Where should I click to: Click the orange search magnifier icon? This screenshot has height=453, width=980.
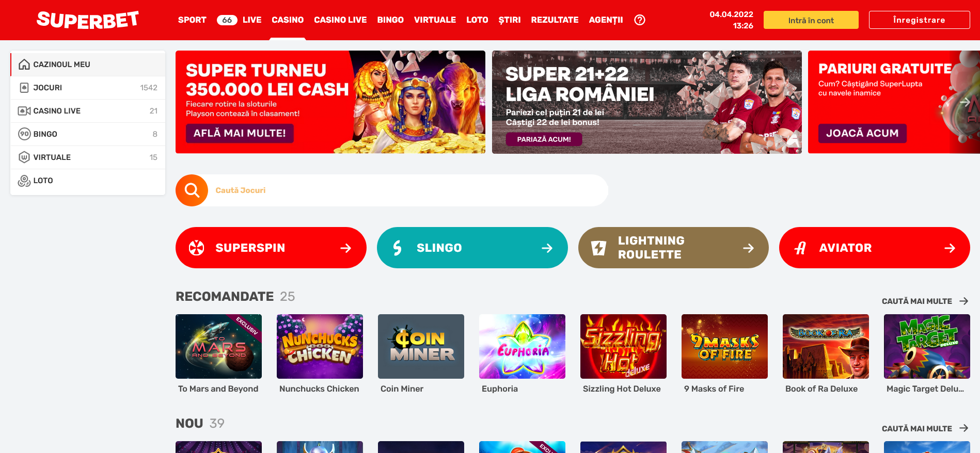(x=192, y=190)
